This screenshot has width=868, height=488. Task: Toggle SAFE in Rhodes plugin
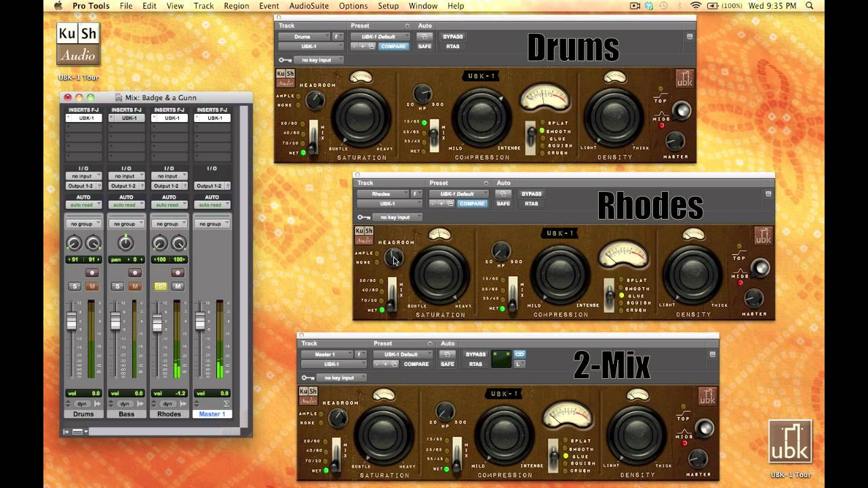(503, 203)
